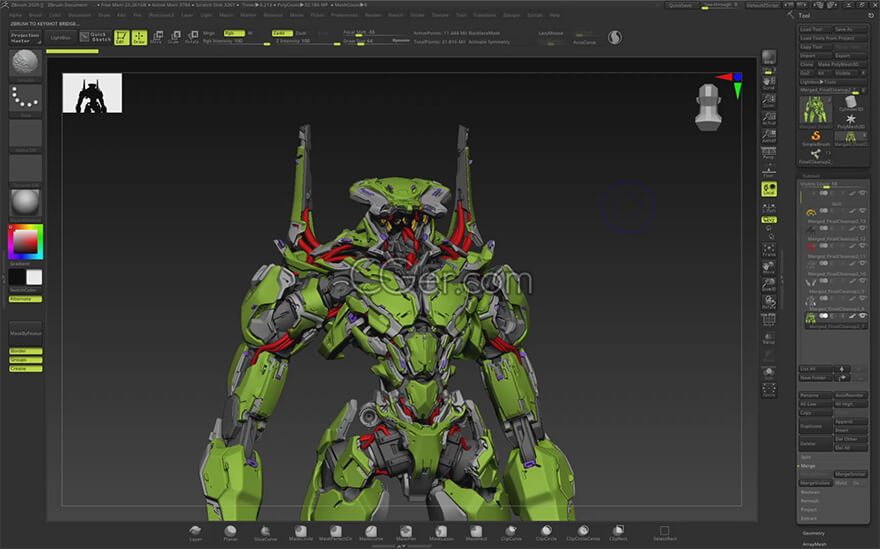Select the ClipCurve brush
Screen dimensions: 880x549
coord(511,532)
